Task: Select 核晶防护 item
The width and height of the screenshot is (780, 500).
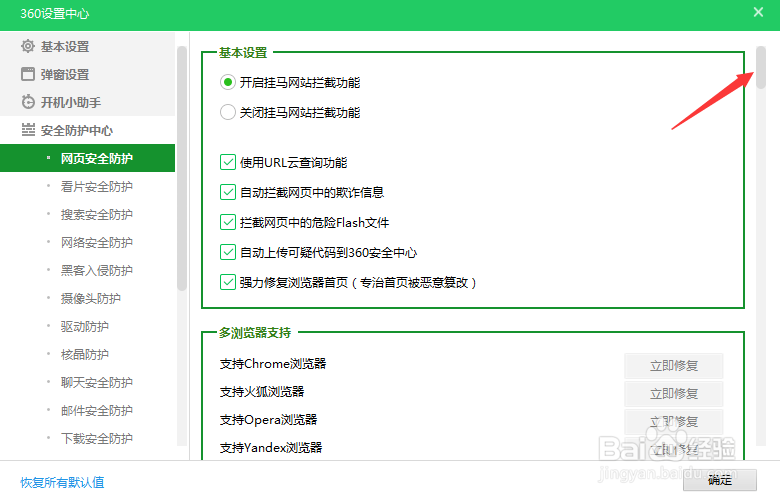Action: (88, 354)
